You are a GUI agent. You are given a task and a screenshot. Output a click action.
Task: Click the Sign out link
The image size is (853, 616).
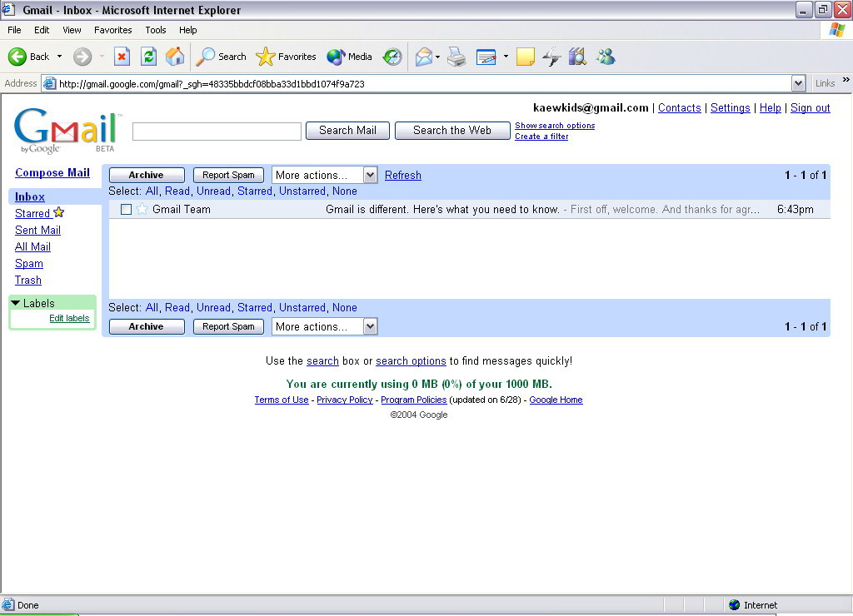(x=810, y=107)
